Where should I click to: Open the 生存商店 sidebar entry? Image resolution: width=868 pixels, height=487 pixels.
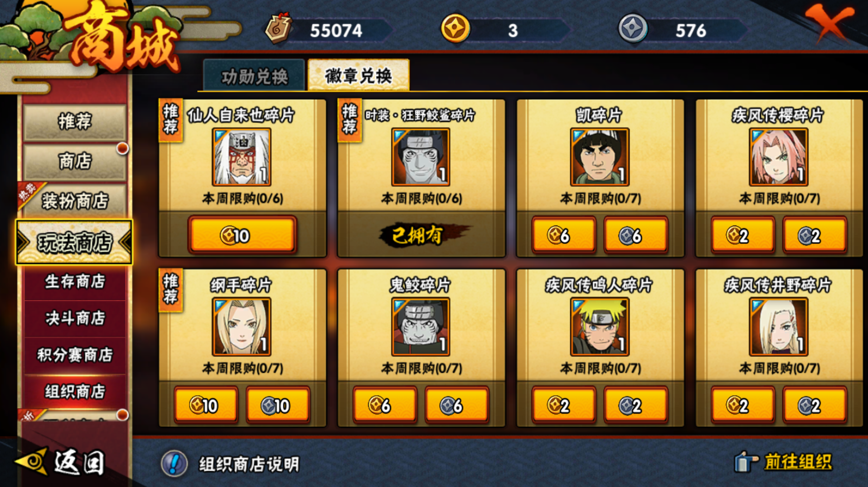(74, 282)
